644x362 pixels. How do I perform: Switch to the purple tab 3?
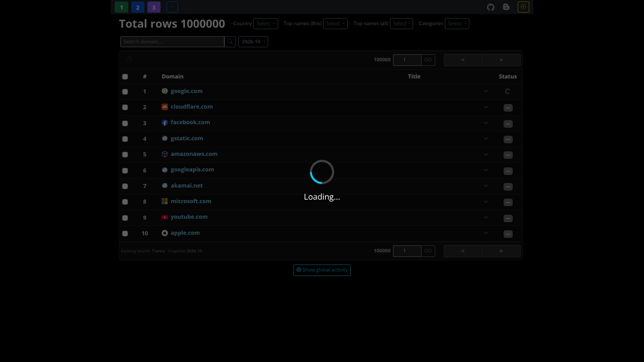point(154,7)
